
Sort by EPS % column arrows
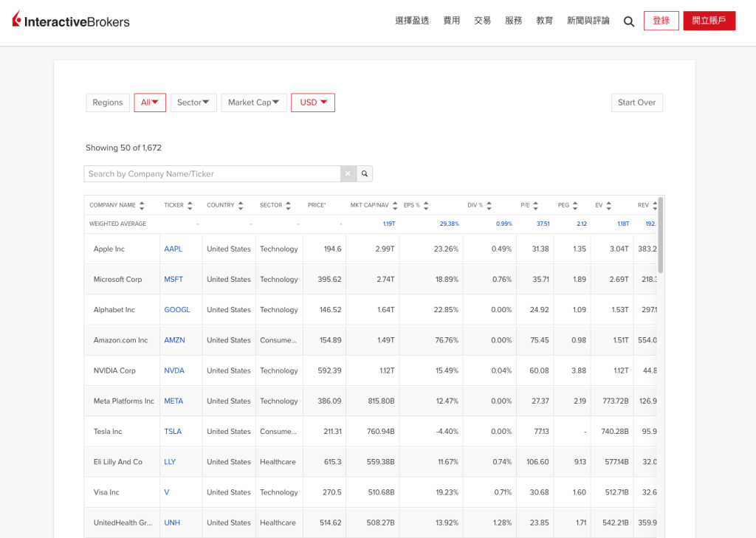click(426, 205)
